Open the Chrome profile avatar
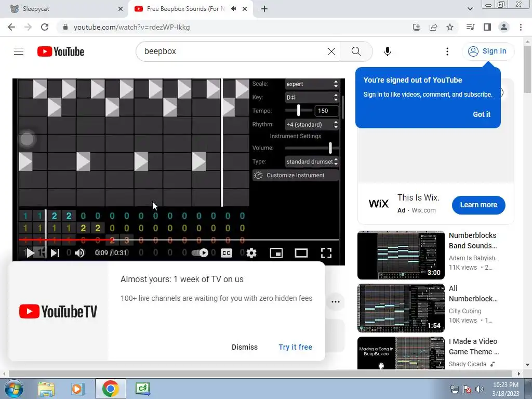 pos(504,27)
